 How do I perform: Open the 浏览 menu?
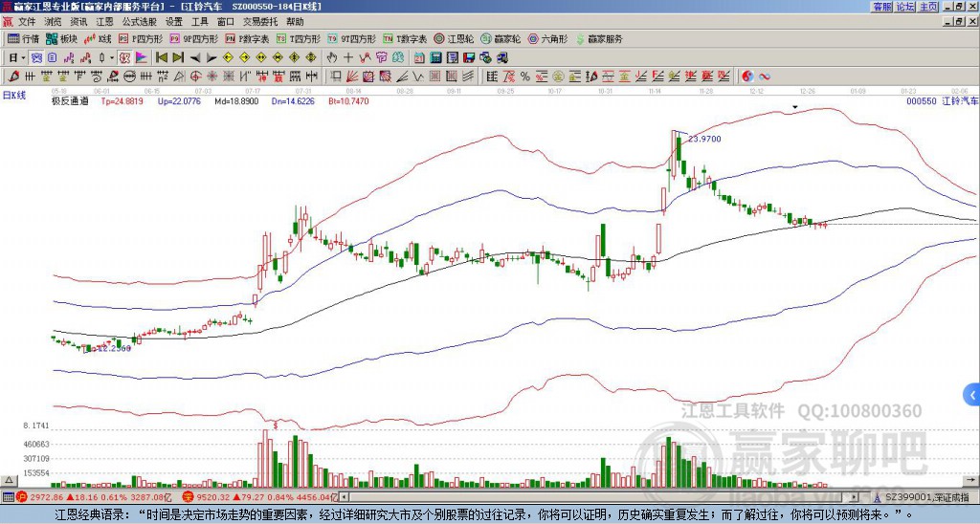coord(54,22)
